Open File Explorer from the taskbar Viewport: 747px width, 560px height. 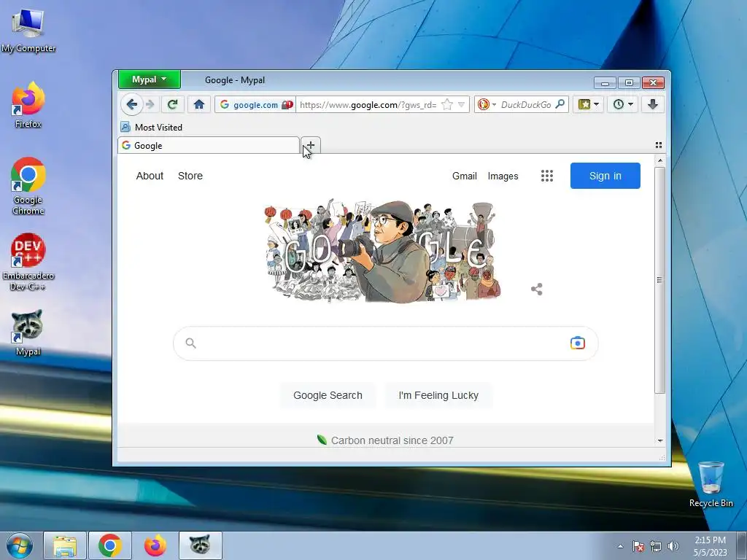point(65,545)
